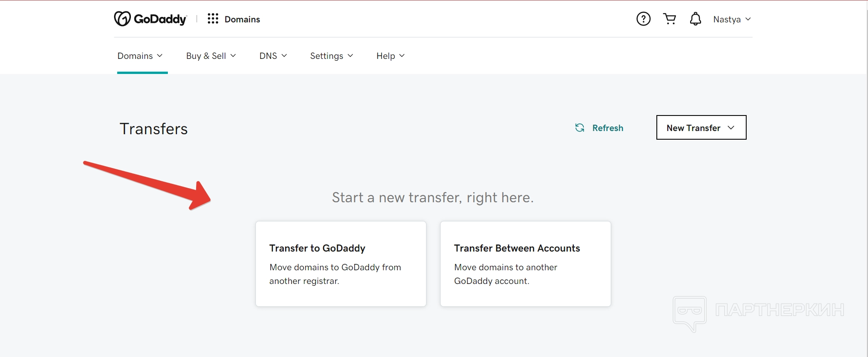This screenshot has height=357, width=868.
Task: Click the Domains label beside apps grid
Action: pos(242,19)
